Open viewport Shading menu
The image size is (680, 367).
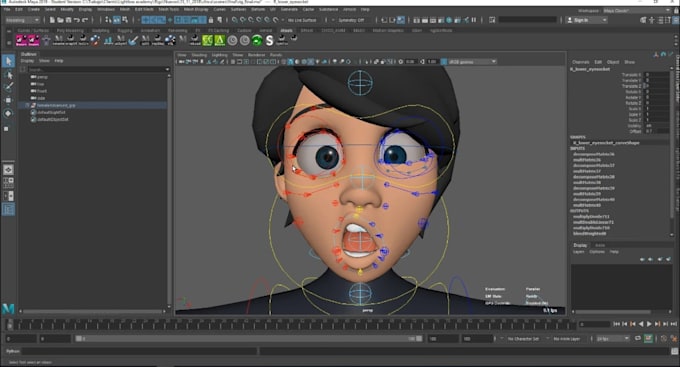199,55
